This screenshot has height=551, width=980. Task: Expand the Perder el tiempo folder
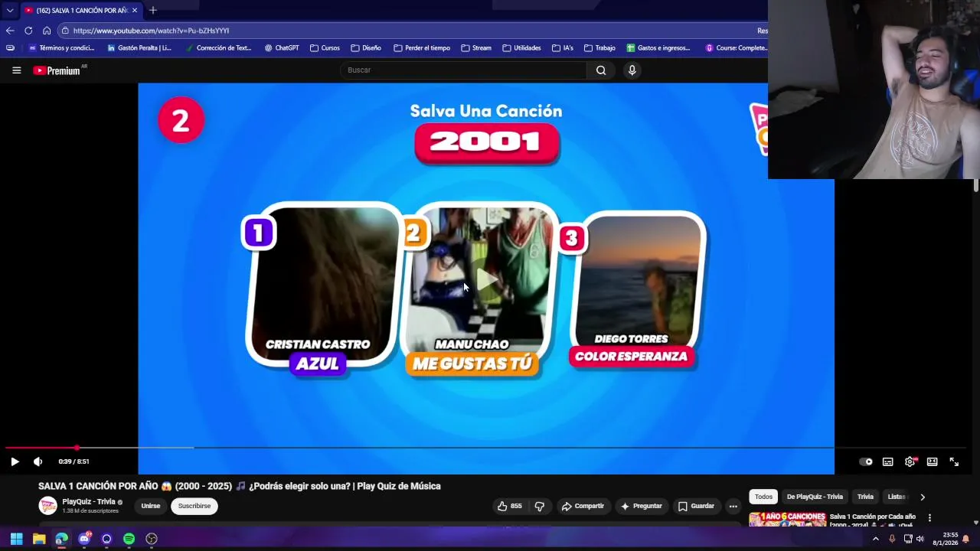click(422, 48)
